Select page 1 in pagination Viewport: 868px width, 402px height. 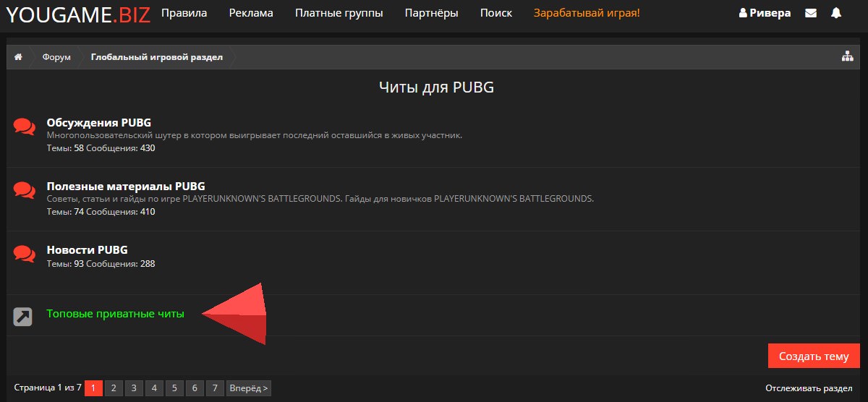point(93,388)
